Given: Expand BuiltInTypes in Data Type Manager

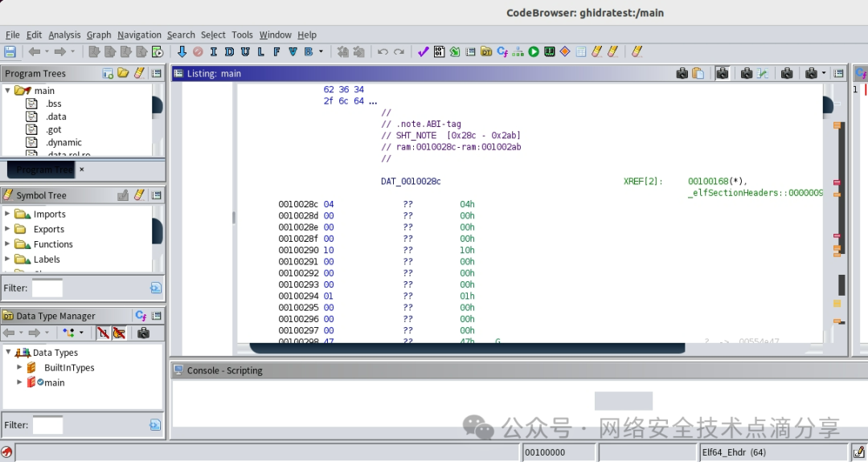Looking at the screenshot, I should tap(19, 367).
